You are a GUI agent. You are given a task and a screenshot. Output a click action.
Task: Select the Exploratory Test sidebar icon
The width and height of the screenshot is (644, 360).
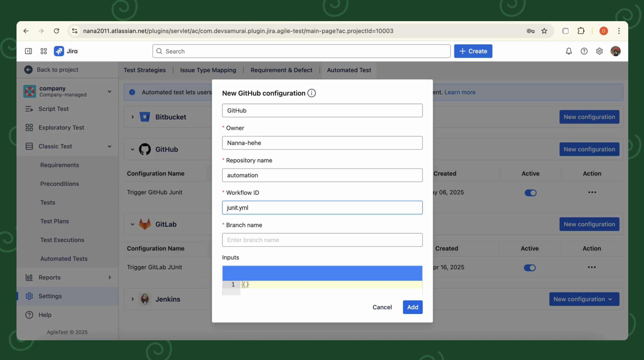coord(29,127)
